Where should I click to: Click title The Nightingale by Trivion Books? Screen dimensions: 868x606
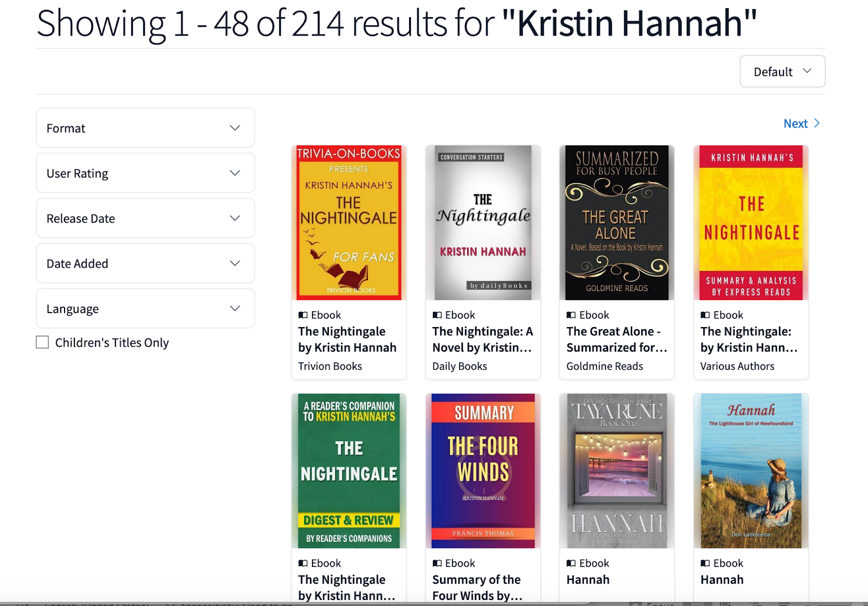pyautogui.click(x=347, y=340)
